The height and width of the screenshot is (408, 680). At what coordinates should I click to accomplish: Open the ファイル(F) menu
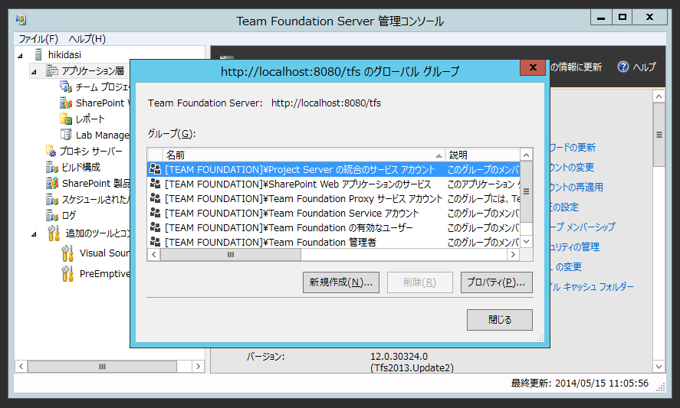(x=38, y=39)
